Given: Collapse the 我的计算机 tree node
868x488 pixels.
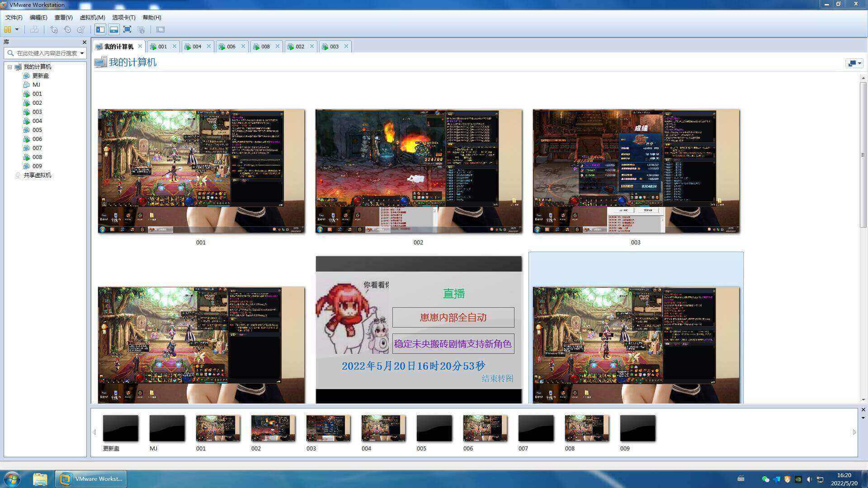Looking at the screenshot, I should point(9,67).
